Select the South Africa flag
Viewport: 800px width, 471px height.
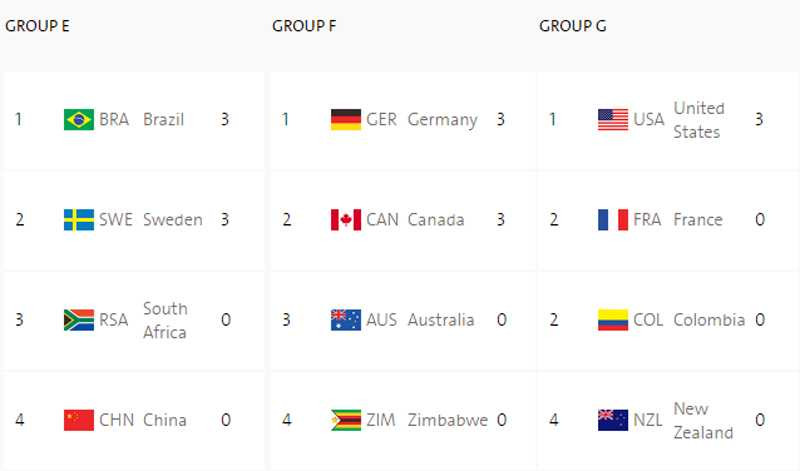click(78, 320)
